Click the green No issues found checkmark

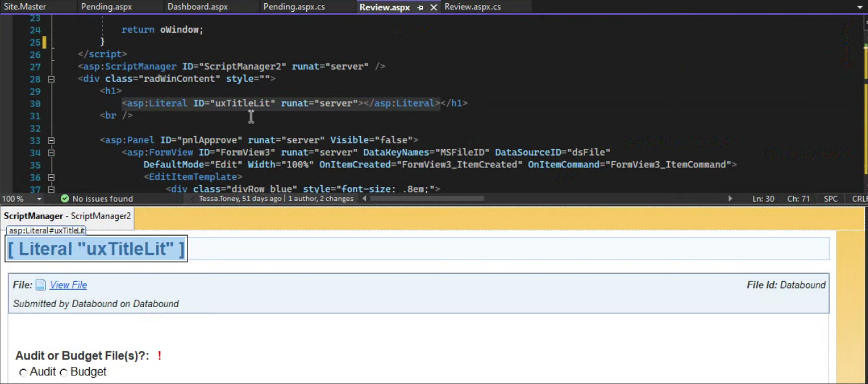coord(65,199)
